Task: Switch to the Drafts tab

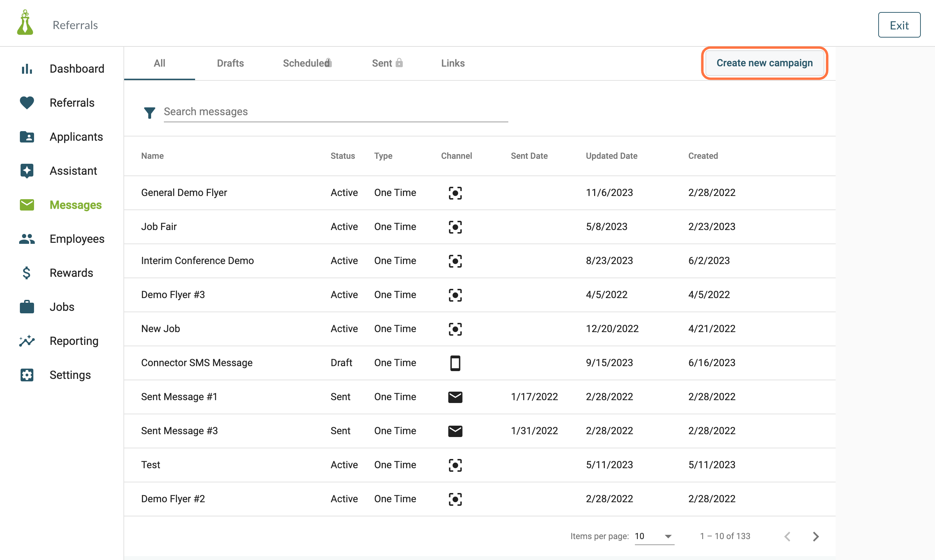Action: pos(230,63)
